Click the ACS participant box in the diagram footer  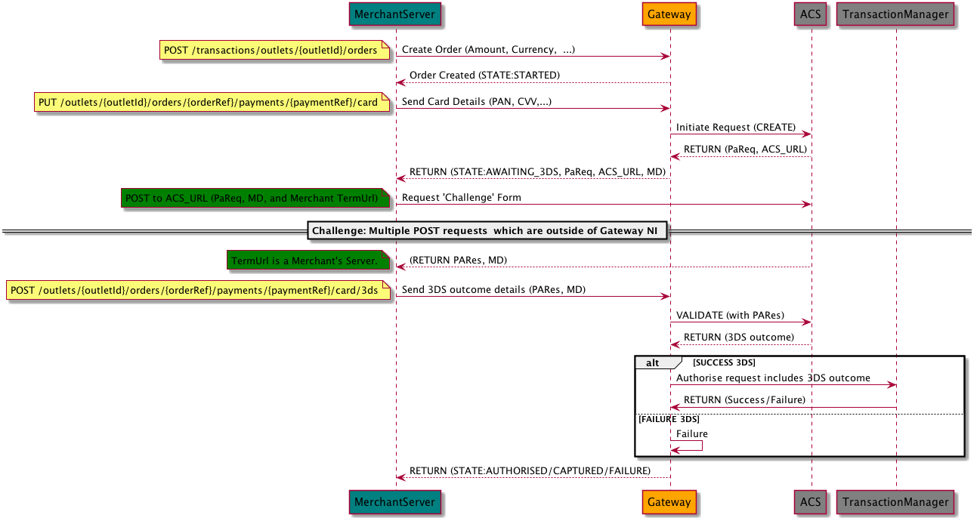click(810, 501)
